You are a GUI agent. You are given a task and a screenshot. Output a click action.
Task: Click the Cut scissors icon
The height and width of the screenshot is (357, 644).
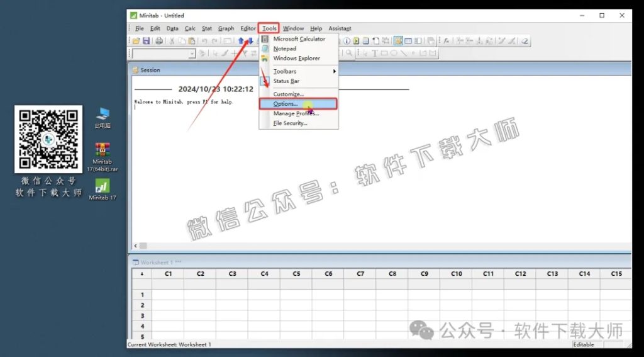[172, 41]
